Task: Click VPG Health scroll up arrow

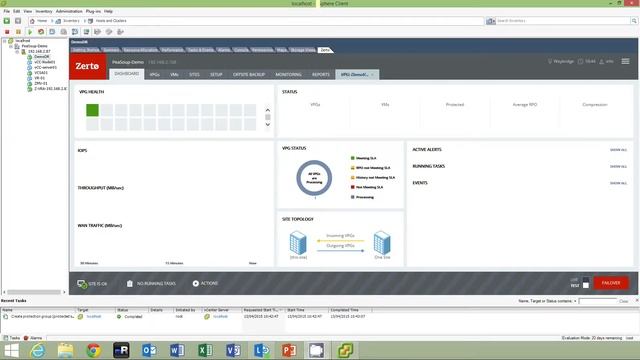Action: click(268, 110)
